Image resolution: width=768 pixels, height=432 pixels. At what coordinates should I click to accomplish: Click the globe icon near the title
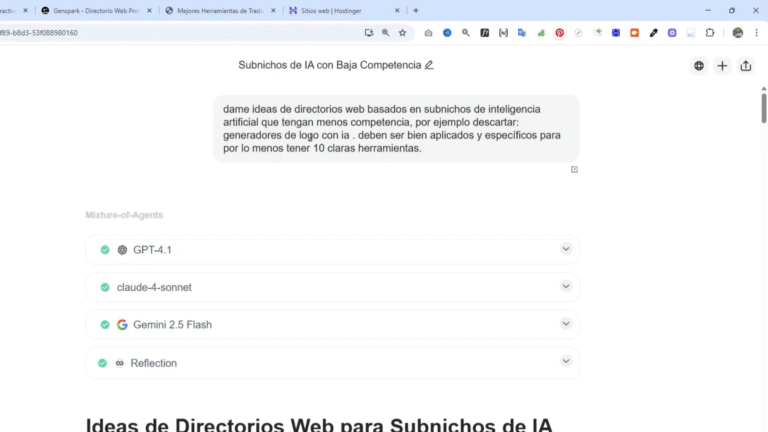point(699,66)
